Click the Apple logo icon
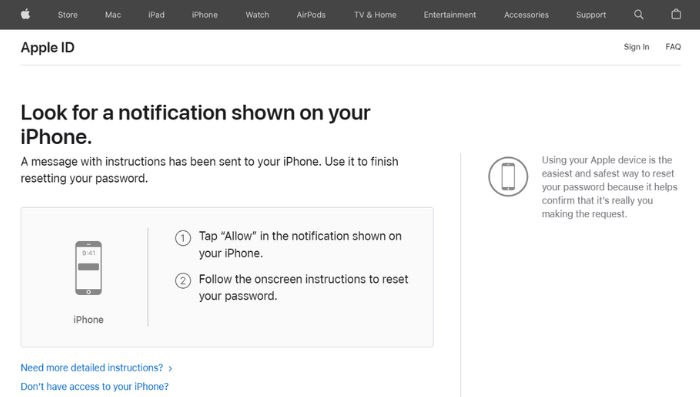Viewport: 700px width, 397px height. point(25,14)
